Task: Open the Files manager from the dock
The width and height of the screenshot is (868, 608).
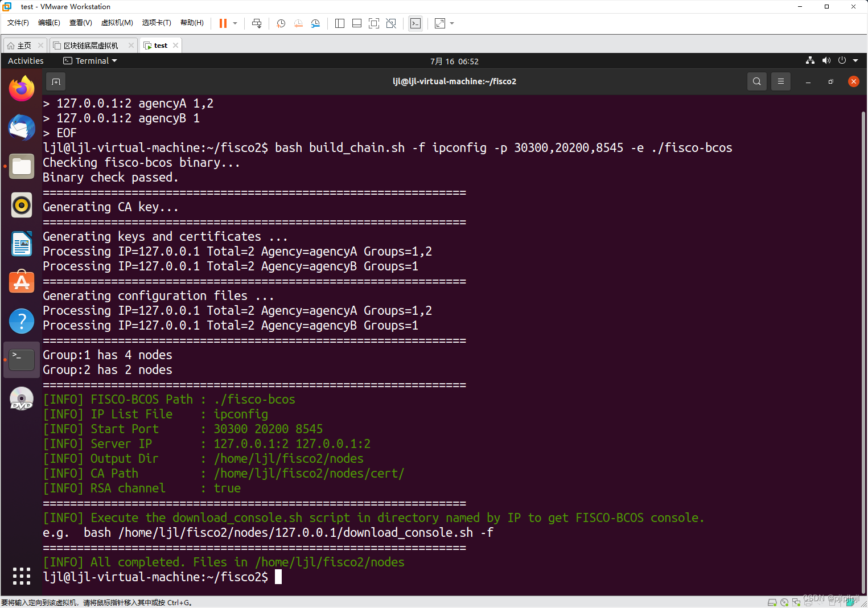Action: pos(22,166)
